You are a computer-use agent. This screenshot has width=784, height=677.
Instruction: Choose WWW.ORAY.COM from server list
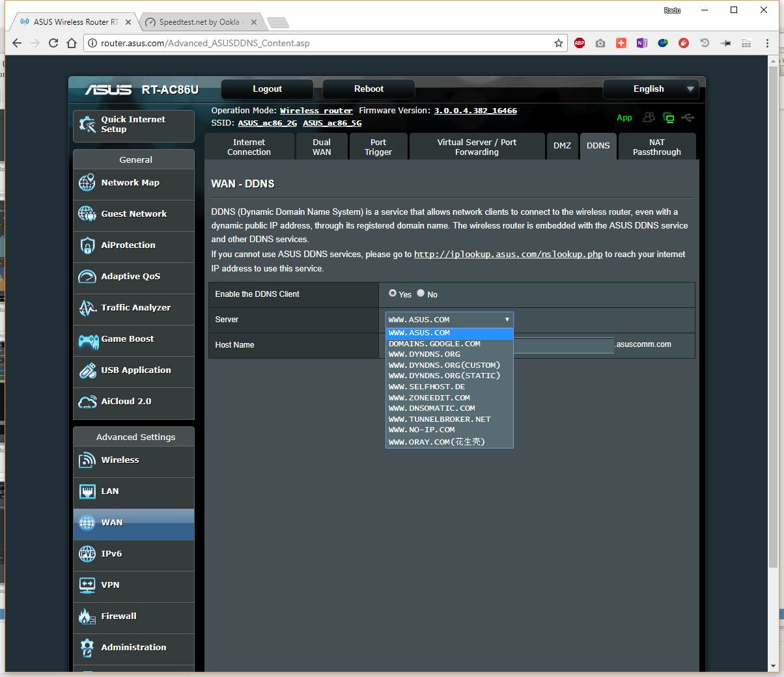[449, 442]
